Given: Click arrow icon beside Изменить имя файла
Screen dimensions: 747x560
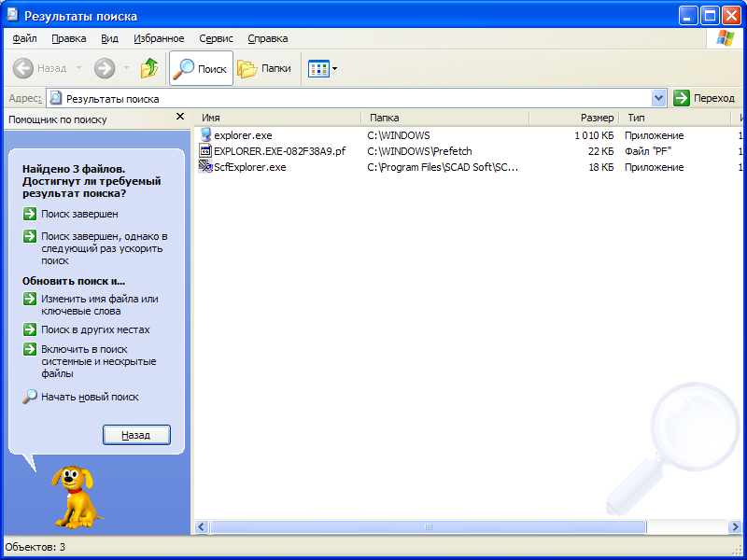Looking at the screenshot, I should [30, 299].
